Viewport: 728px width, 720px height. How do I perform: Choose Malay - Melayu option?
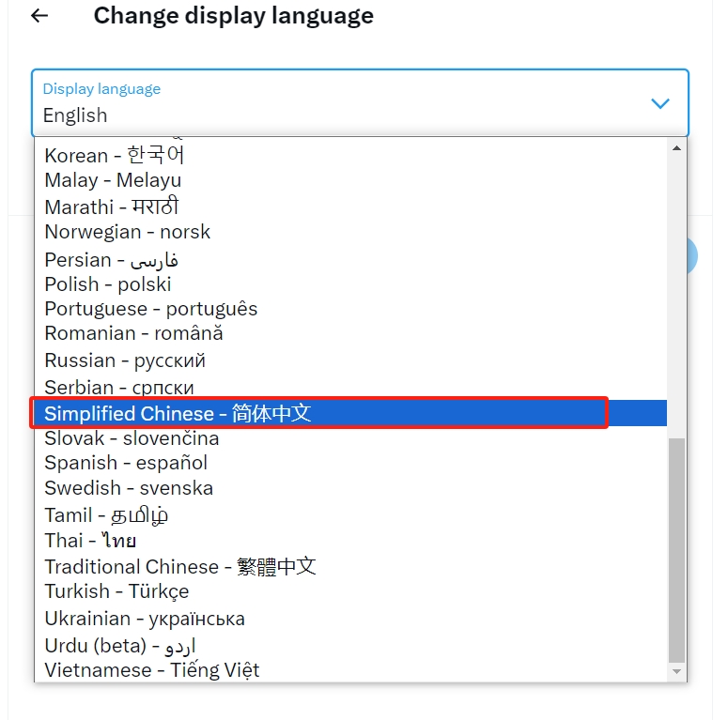click(113, 180)
